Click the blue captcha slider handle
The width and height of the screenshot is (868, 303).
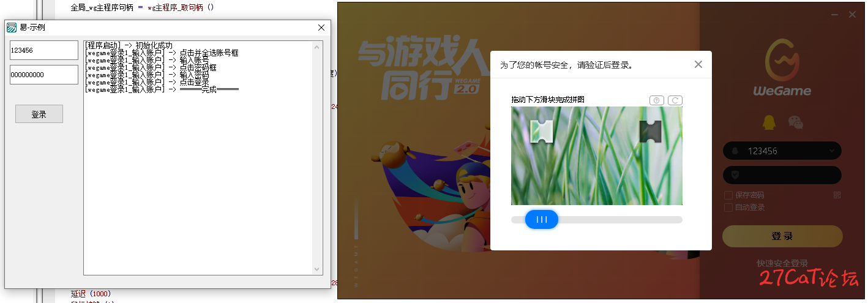542,219
